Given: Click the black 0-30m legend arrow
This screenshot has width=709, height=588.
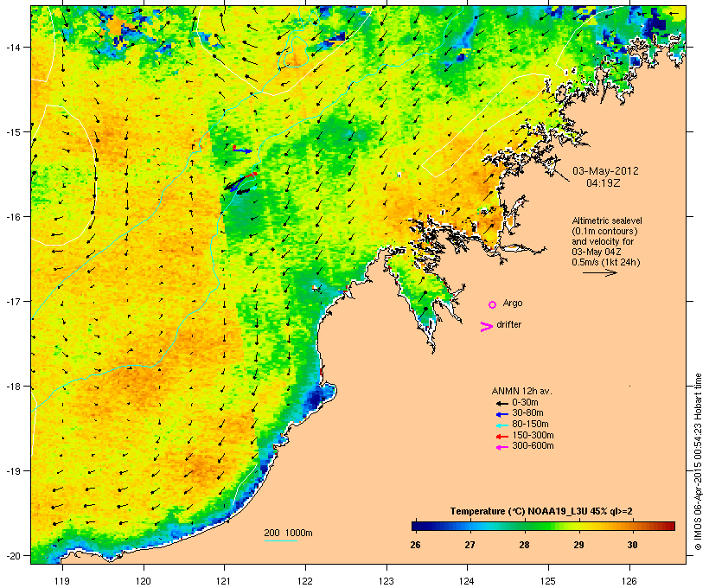Looking at the screenshot, I should pyautogui.click(x=501, y=403).
